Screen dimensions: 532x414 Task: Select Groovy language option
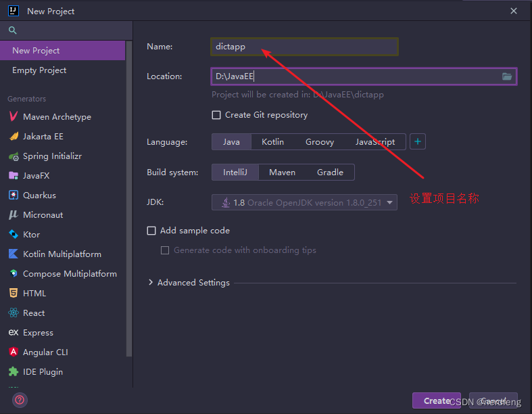(x=320, y=142)
